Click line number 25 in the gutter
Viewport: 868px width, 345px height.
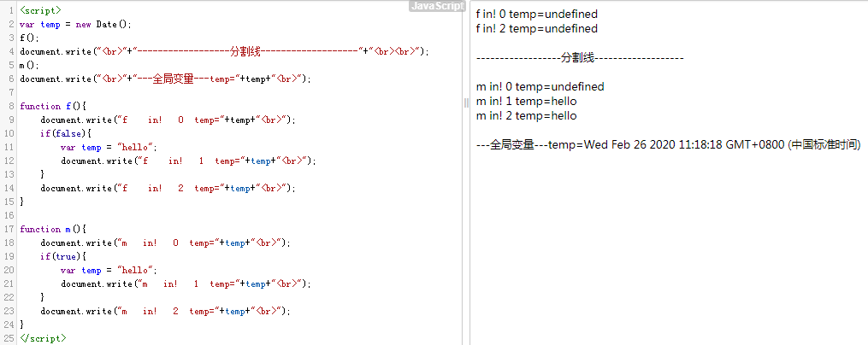click(8, 338)
